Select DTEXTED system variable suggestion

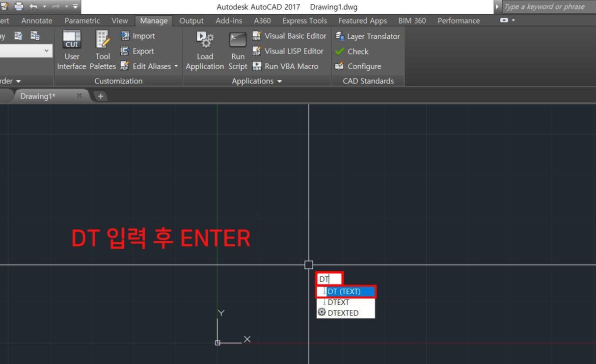point(346,313)
